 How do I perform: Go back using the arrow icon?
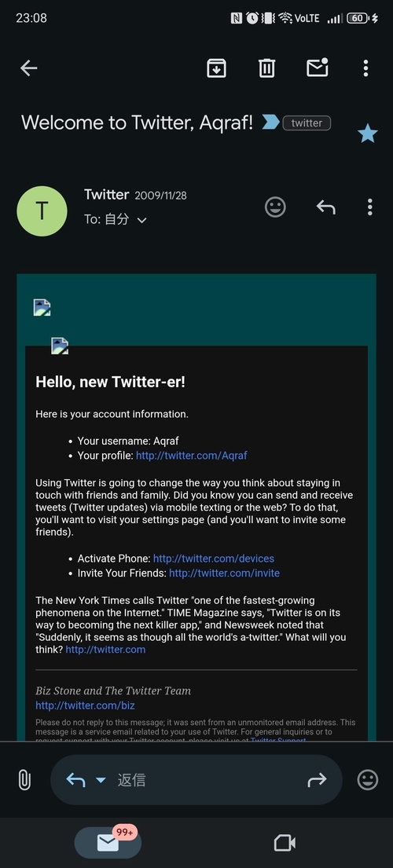point(29,68)
